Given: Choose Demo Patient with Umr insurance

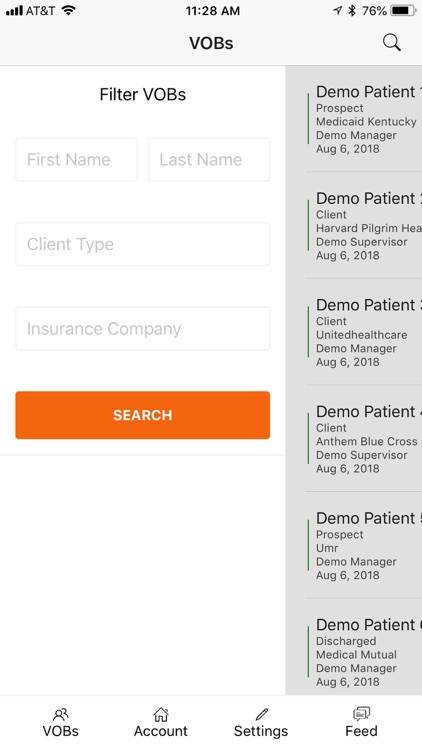Looking at the screenshot, I should [x=364, y=545].
